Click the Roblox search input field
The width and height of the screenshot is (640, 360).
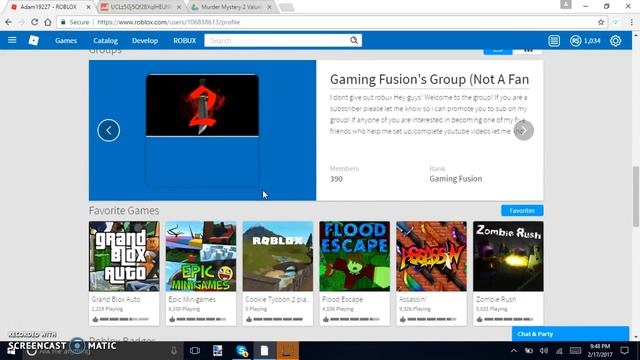tap(277, 40)
